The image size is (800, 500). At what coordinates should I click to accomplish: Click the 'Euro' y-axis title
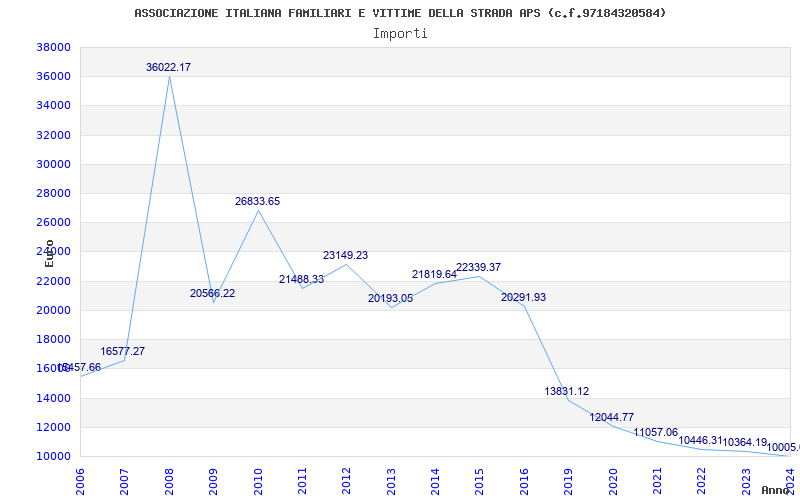[49, 253]
